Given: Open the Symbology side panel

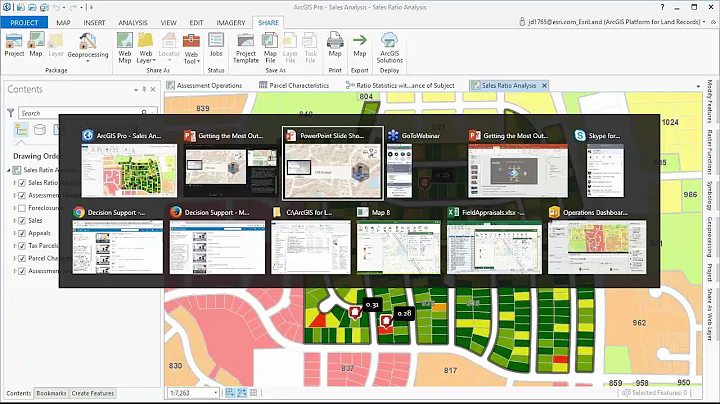Looking at the screenshot, I should [710, 196].
